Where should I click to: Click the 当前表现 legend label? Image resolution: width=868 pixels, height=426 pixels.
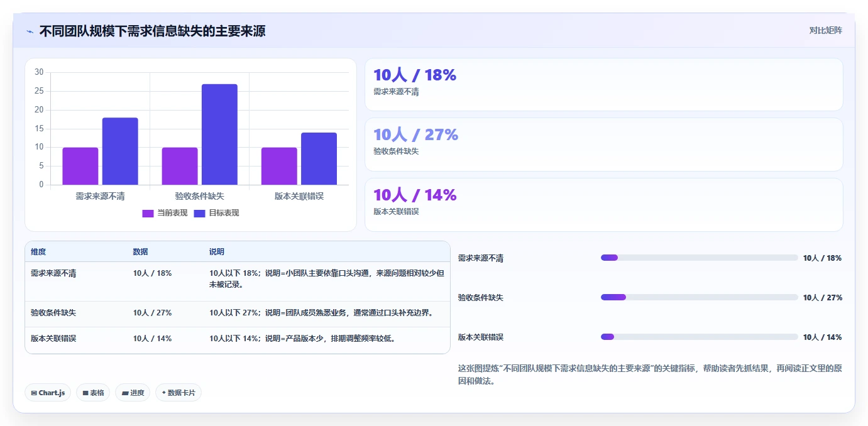[172, 213]
